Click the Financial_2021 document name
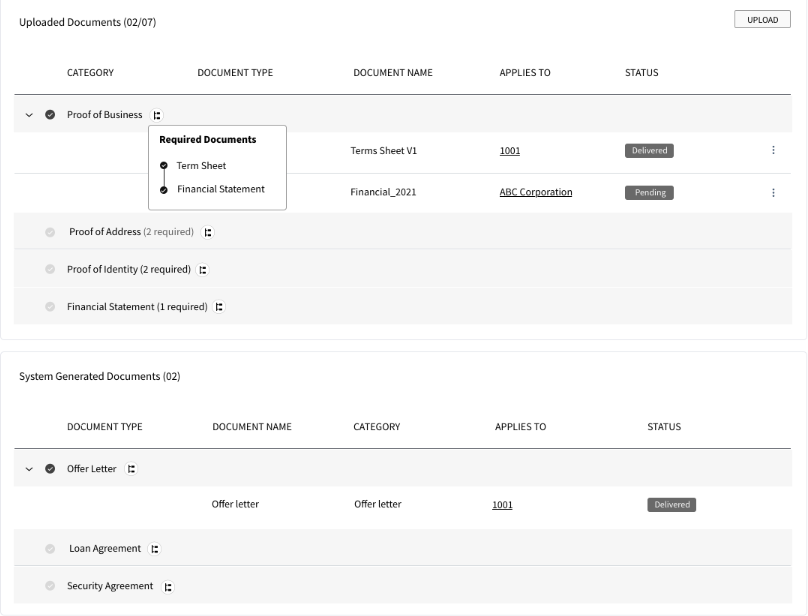The width and height of the screenshot is (808, 616). click(x=383, y=192)
